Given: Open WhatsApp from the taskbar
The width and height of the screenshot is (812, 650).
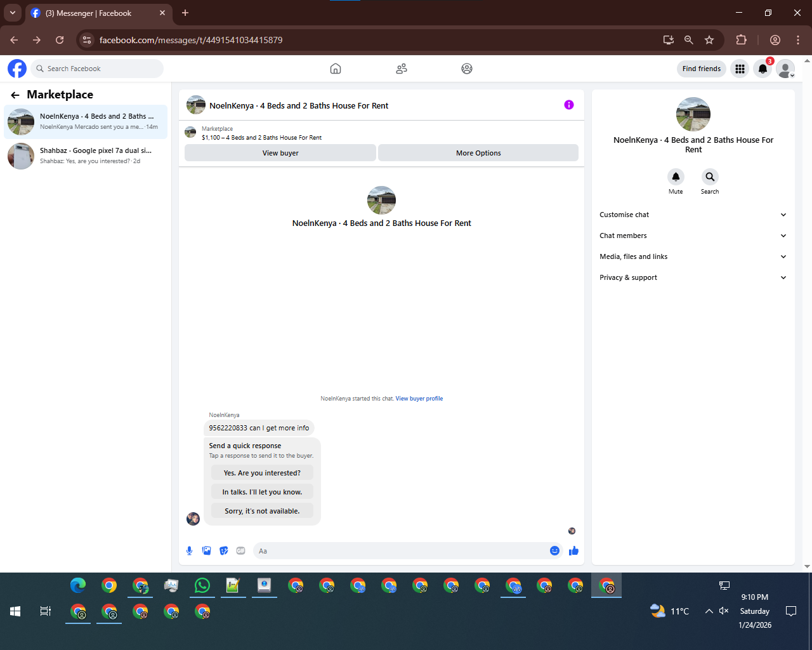Looking at the screenshot, I should 202,585.
